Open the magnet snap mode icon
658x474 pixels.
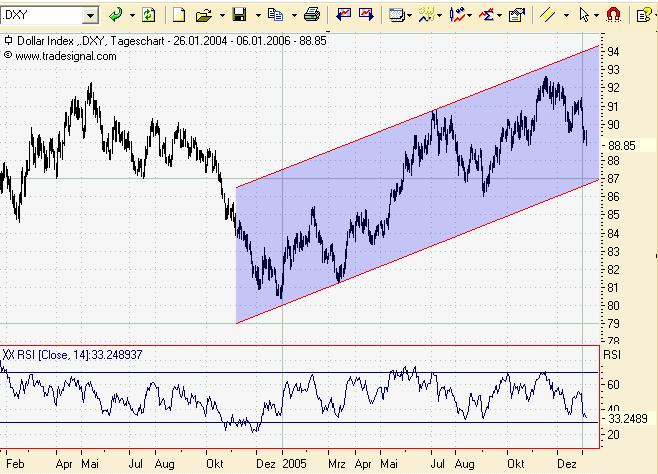pyautogui.click(x=614, y=16)
